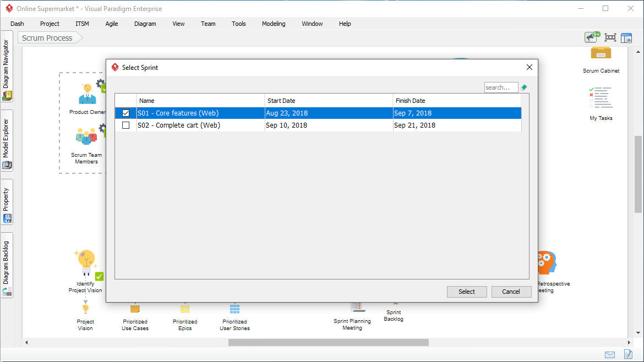Open the Diagram menu
The height and width of the screenshot is (362, 644).
(145, 24)
